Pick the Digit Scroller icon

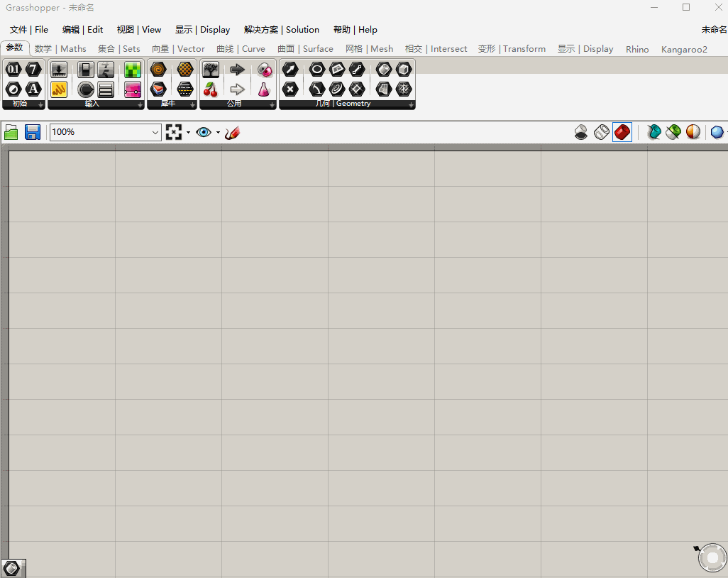(x=106, y=70)
